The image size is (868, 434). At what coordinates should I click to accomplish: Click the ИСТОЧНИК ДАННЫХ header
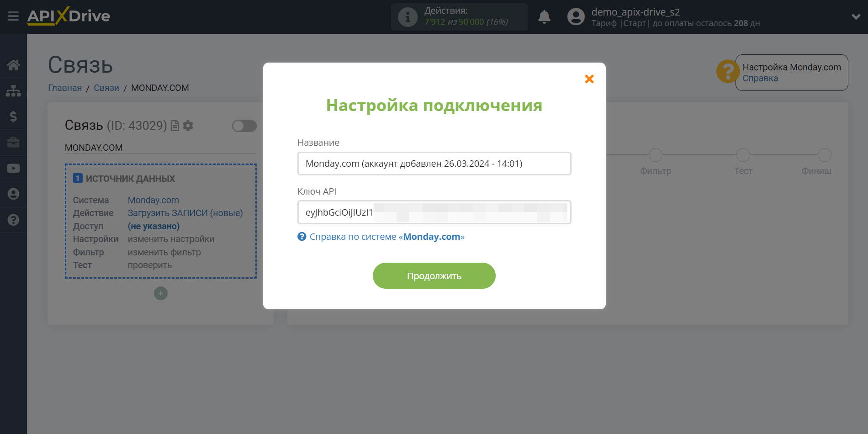click(x=130, y=179)
